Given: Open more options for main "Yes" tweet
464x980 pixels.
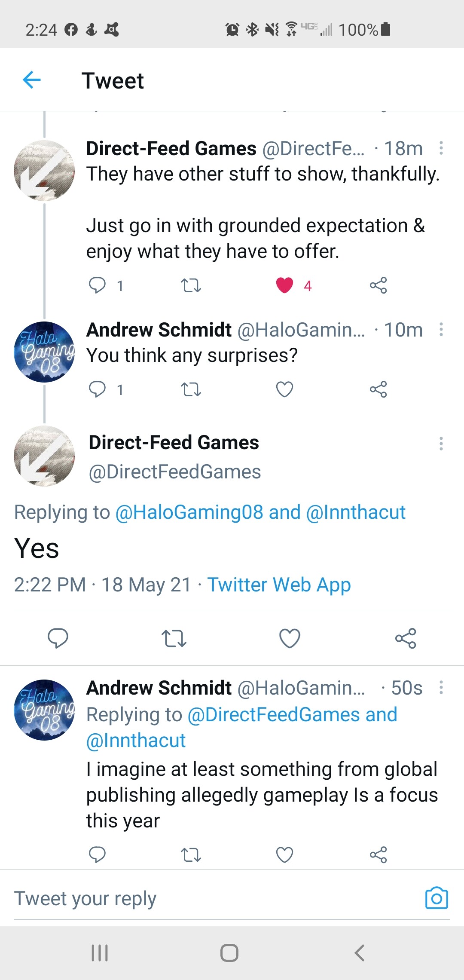Looking at the screenshot, I should [441, 444].
